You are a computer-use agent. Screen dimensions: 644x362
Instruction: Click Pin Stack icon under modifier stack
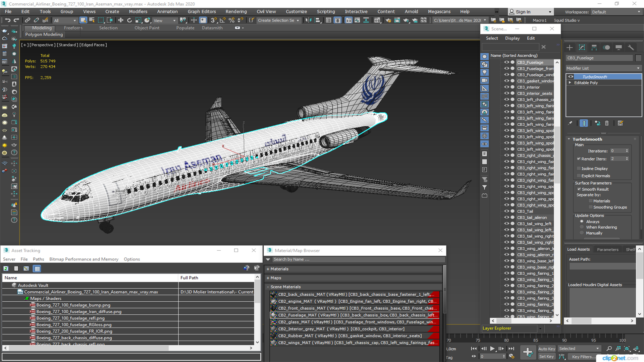(x=570, y=123)
